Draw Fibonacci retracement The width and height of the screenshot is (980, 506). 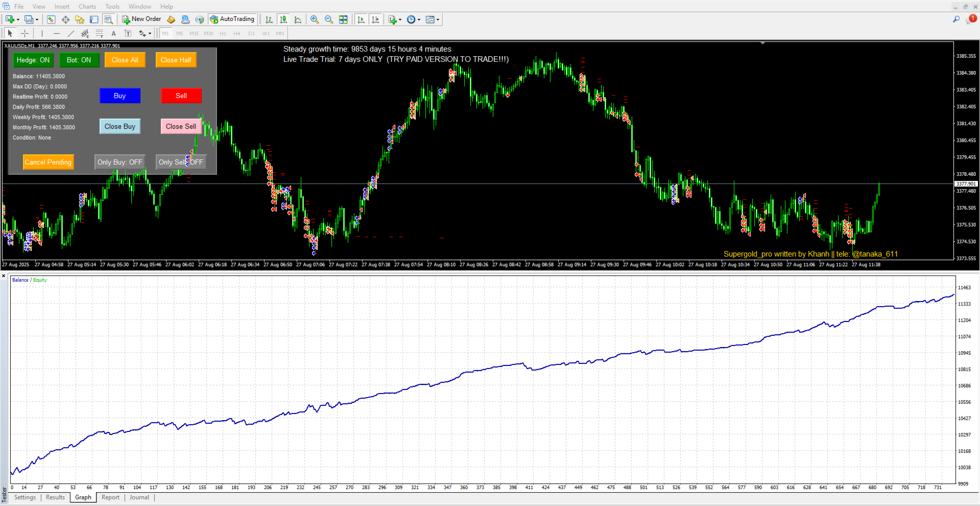tap(99, 33)
